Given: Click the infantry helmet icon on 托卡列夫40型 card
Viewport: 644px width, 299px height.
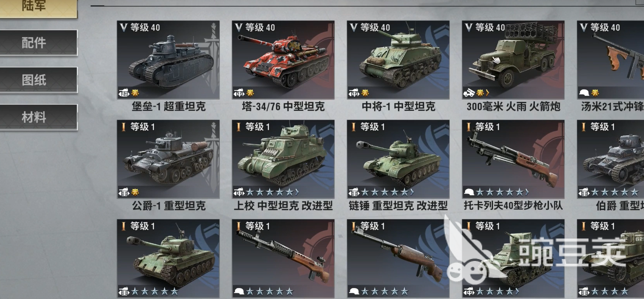Looking at the screenshot, I should tap(469, 192).
